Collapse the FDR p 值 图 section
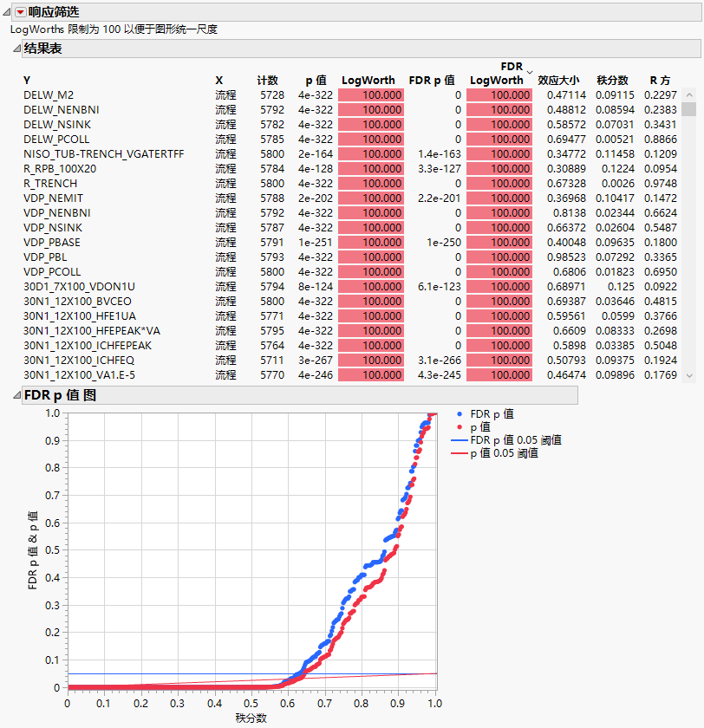 click(x=16, y=395)
